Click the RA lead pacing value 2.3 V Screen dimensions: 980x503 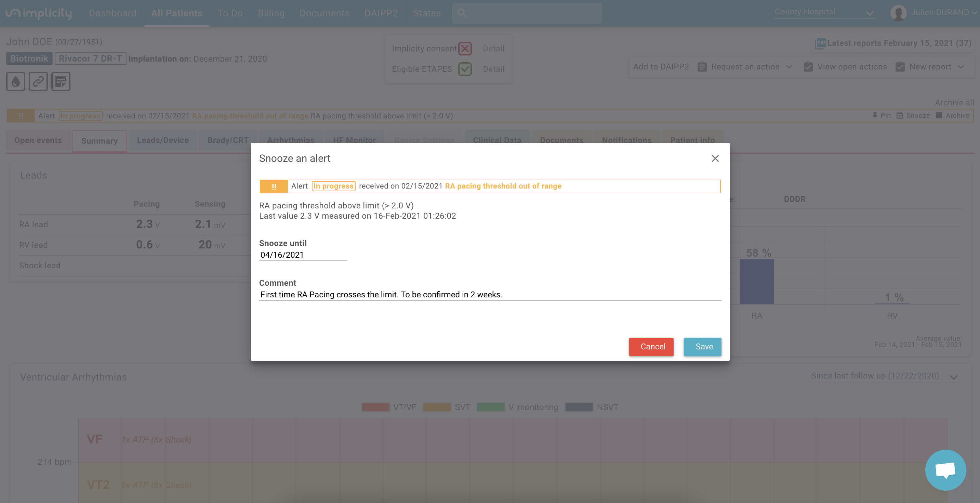click(x=148, y=224)
